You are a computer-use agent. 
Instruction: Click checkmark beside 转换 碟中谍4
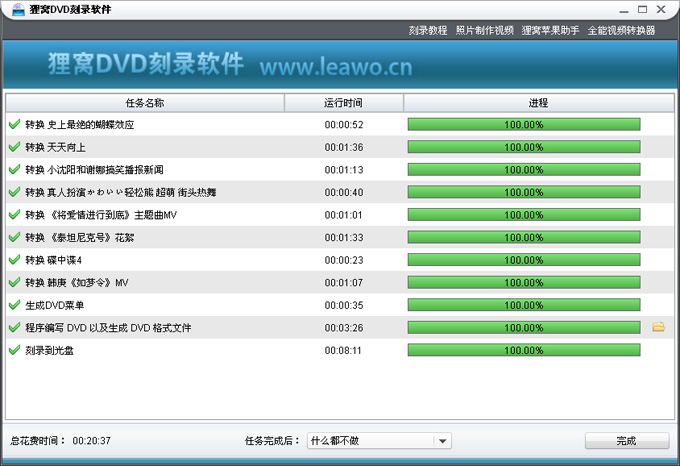[x=14, y=260]
